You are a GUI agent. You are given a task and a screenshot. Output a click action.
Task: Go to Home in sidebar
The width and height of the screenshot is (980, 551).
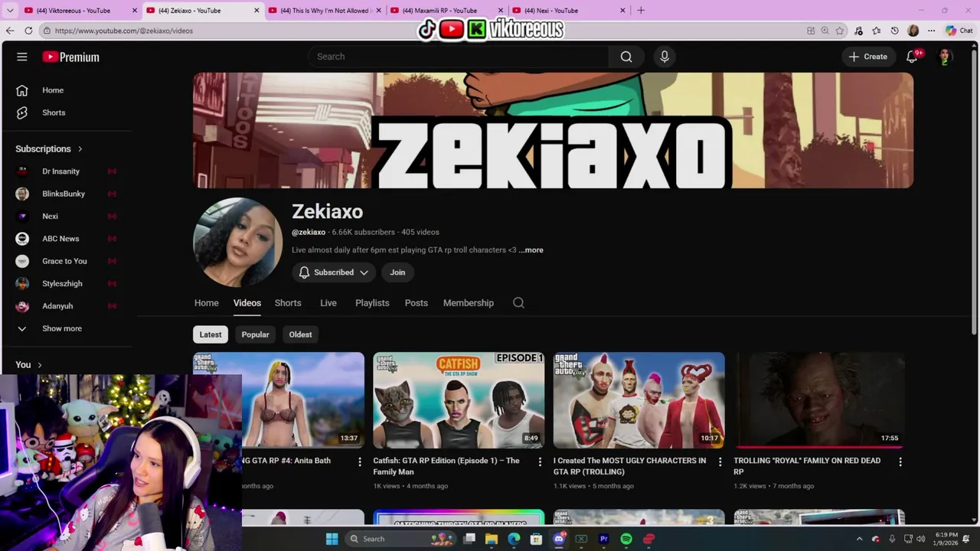52,90
